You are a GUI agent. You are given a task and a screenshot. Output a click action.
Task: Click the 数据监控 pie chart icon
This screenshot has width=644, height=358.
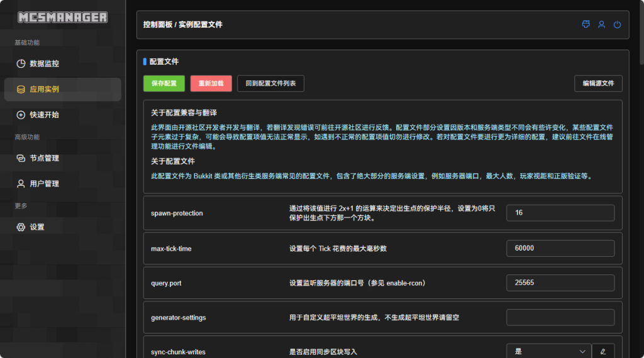(x=21, y=63)
